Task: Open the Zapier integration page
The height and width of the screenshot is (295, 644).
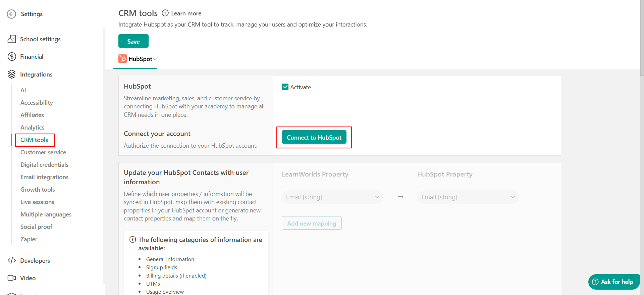Action: (x=29, y=239)
